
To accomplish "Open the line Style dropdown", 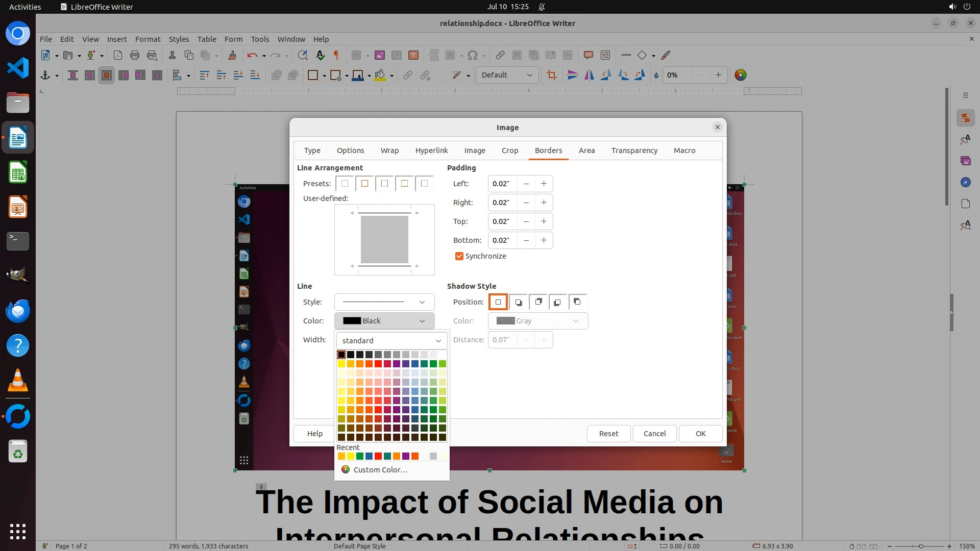I will (x=384, y=302).
